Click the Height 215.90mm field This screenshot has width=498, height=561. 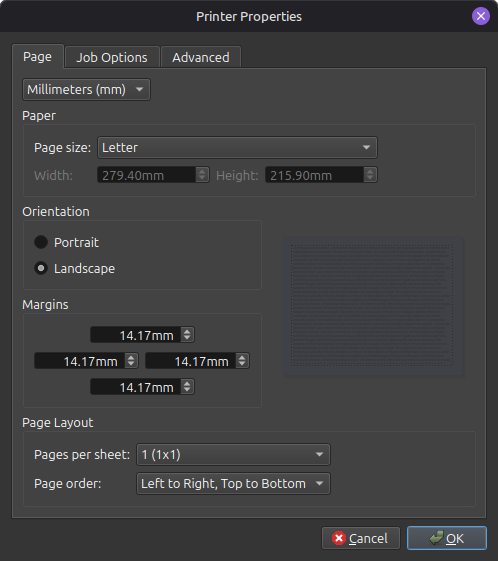(x=315, y=175)
